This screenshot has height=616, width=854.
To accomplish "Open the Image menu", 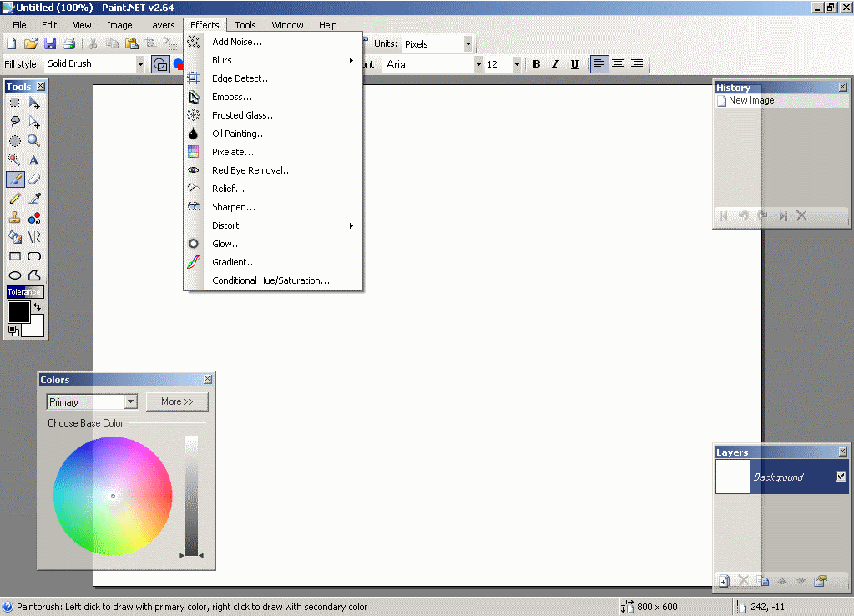I will click(120, 25).
